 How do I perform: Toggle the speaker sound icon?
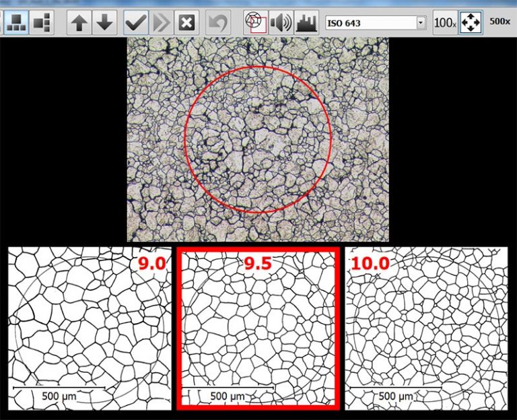coord(281,23)
